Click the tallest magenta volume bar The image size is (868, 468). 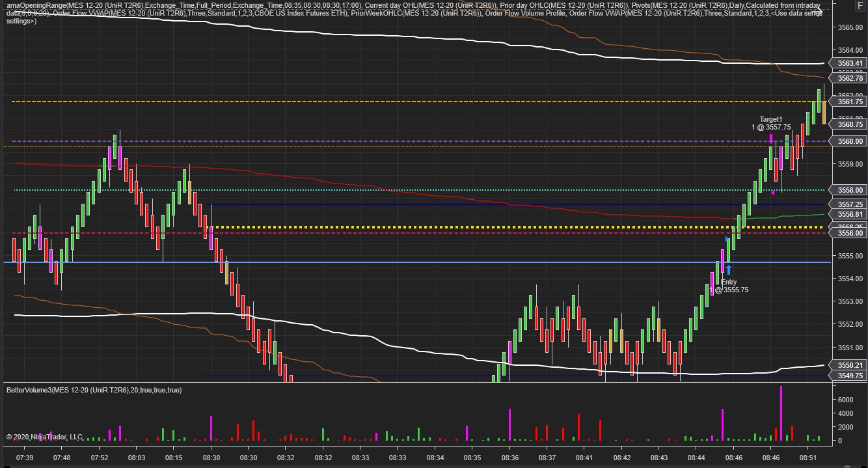pyautogui.click(x=781, y=413)
